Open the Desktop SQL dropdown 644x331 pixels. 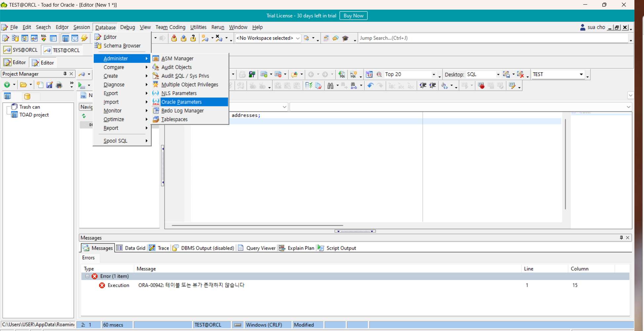(498, 75)
